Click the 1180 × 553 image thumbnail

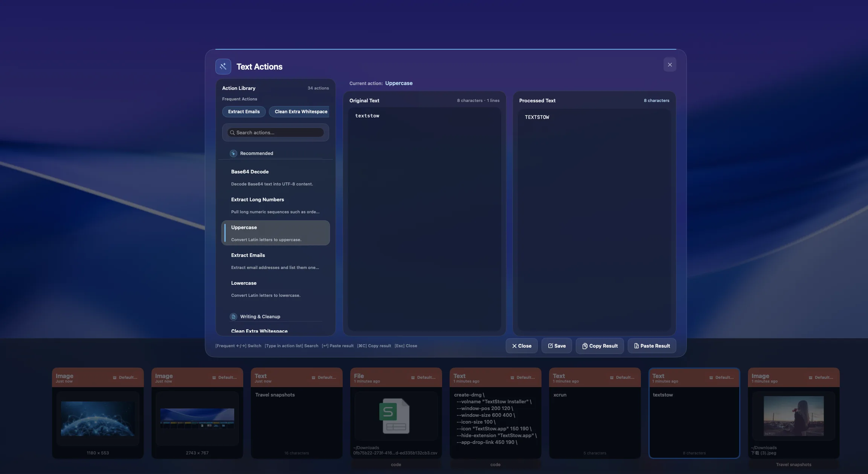click(x=98, y=419)
